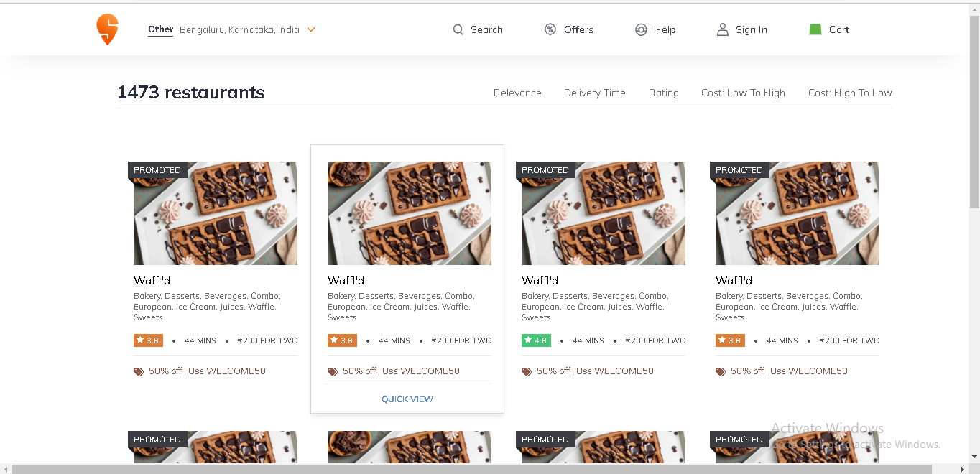Select the Delivery Time sort option
The height and width of the screenshot is (474, 980).
click(x=594, y=93)
